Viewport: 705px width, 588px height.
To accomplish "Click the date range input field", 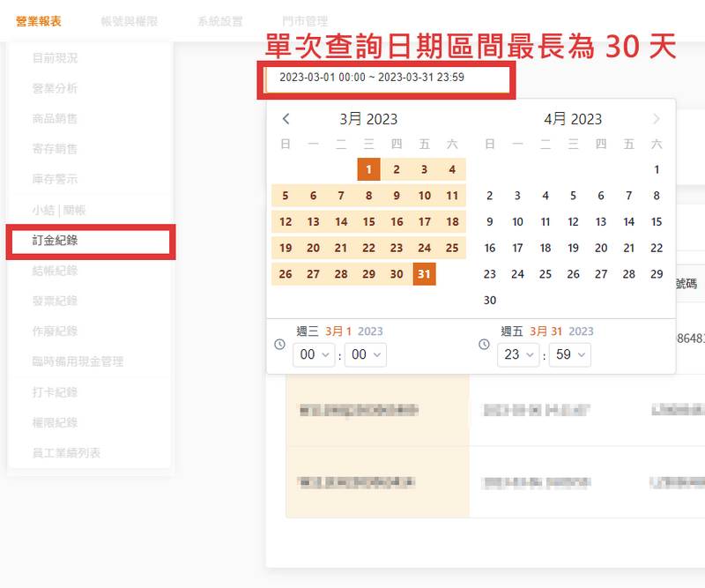I will pyautogui.click(x=388, y=78).
